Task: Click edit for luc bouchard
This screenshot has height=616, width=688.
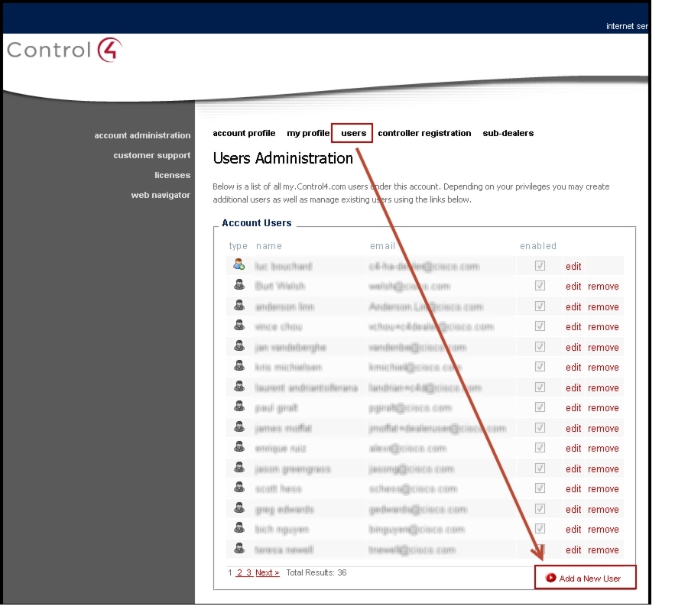Action: pos(573,266)
